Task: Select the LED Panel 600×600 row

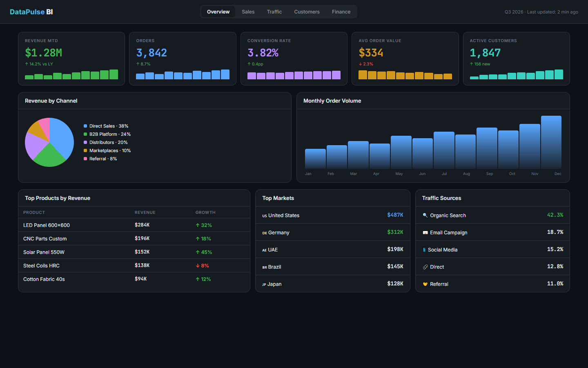Action: tap(134, 225)
